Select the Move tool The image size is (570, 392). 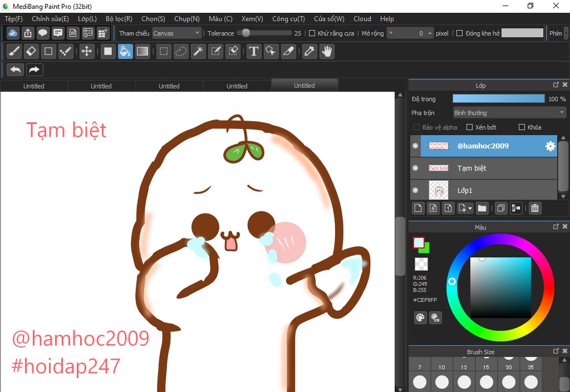(86, 51)
